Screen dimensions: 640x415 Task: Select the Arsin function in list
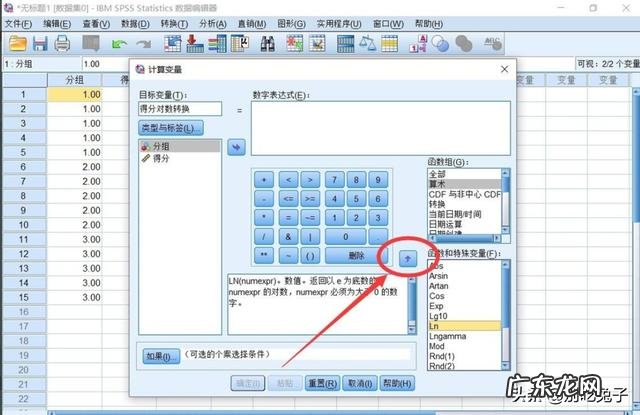tap(464, 276)
